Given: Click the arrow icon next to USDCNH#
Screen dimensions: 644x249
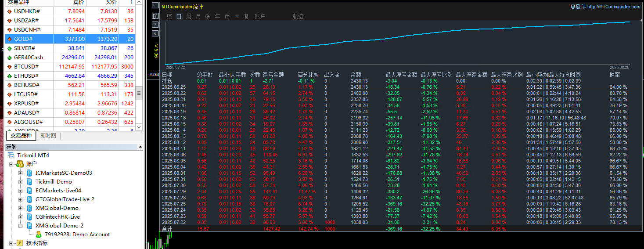Looking at the screenshot, I should (x=10, y=30).
